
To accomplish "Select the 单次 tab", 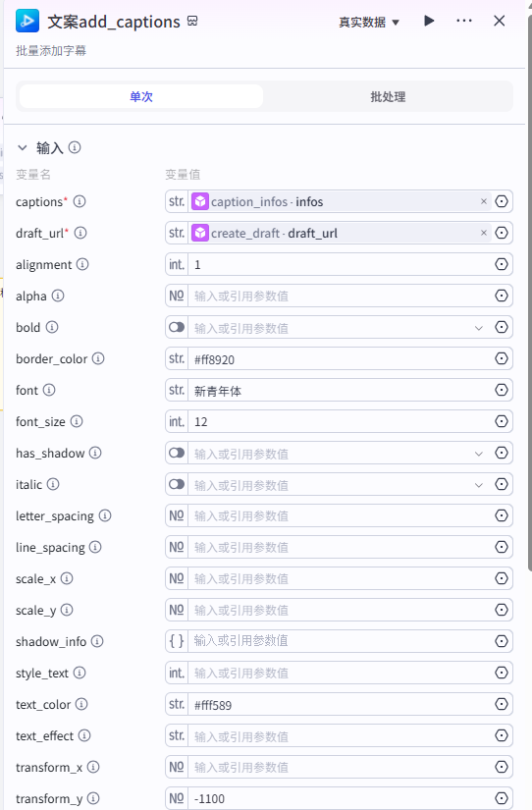I will coord(141,96).
